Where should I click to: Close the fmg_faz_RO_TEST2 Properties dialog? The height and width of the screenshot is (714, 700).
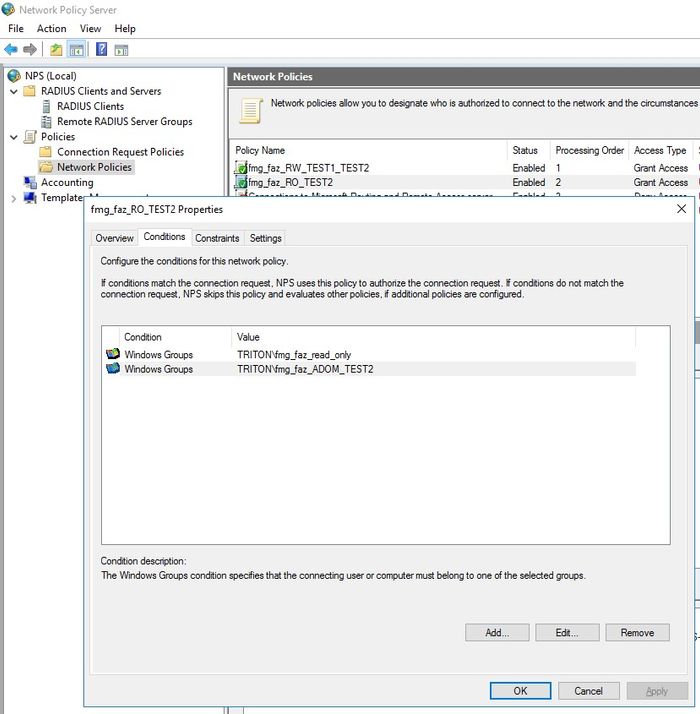[681, 209]
